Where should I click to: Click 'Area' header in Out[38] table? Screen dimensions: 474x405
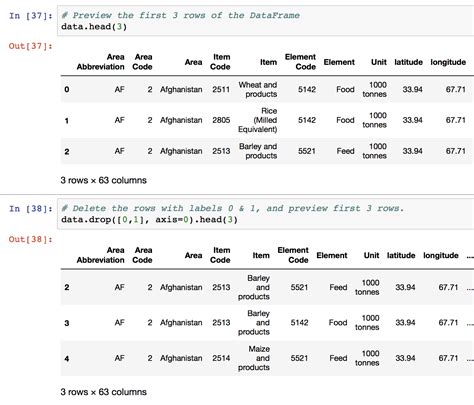193,255
